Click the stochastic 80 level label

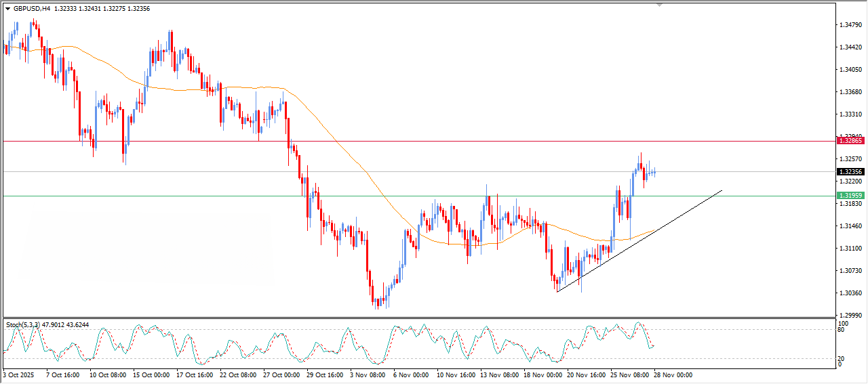click(x=843, y=330)
